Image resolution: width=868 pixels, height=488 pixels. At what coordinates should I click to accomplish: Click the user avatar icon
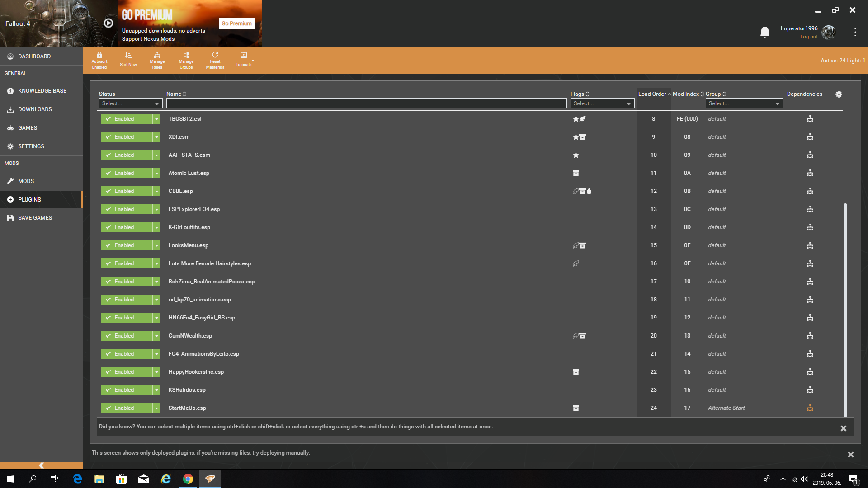pyautogui.click(x=829, y=32)
